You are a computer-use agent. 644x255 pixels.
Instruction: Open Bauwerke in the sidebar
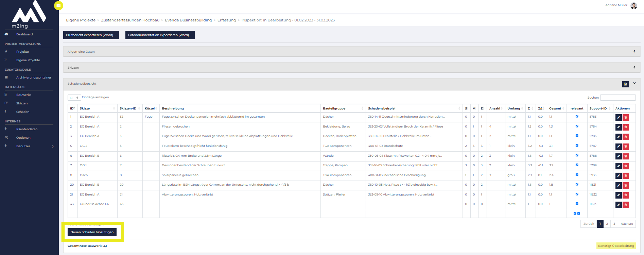24,95
